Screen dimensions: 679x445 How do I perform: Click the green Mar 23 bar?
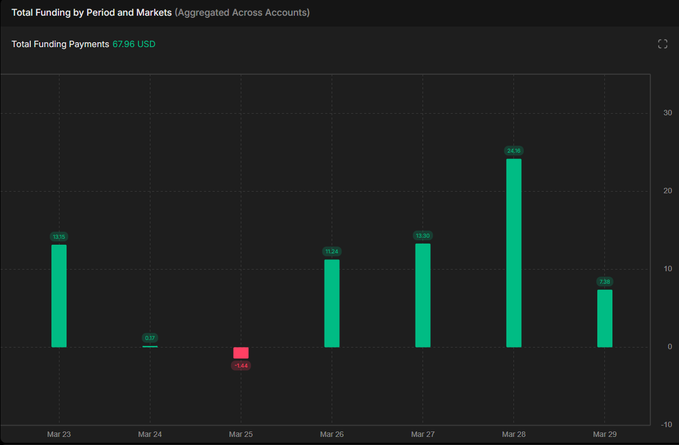tap(59, 296)
